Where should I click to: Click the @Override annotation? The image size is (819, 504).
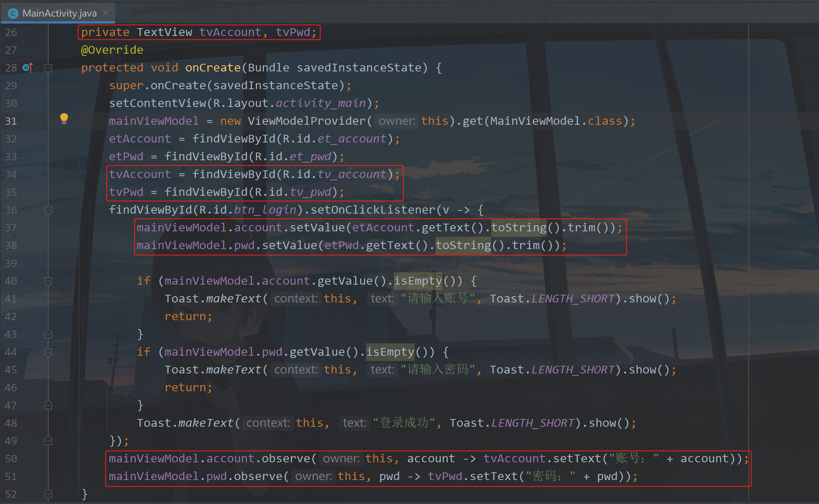pyautogui.click(x=112, y=50)
